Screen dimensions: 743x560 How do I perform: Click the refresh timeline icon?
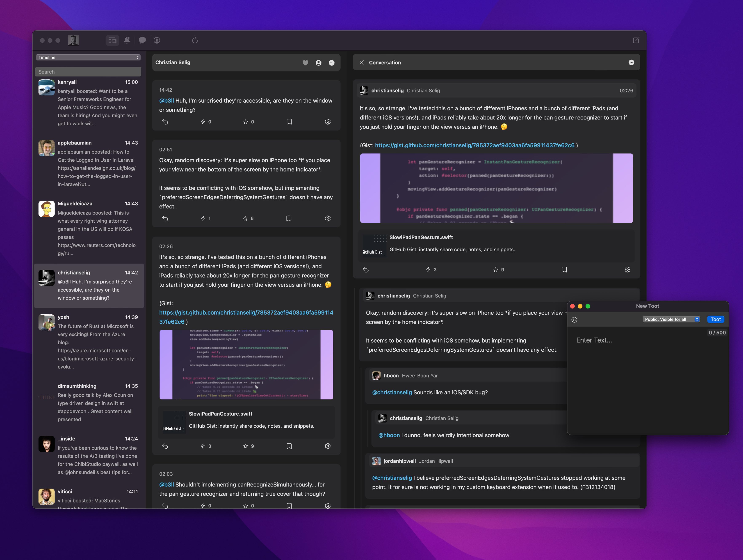pyautogui.click(x=195, y=40)
